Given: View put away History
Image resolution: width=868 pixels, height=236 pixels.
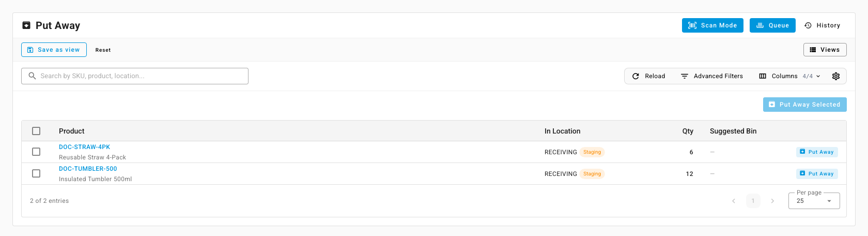Looking at the screenshot, I should point(823,25).
